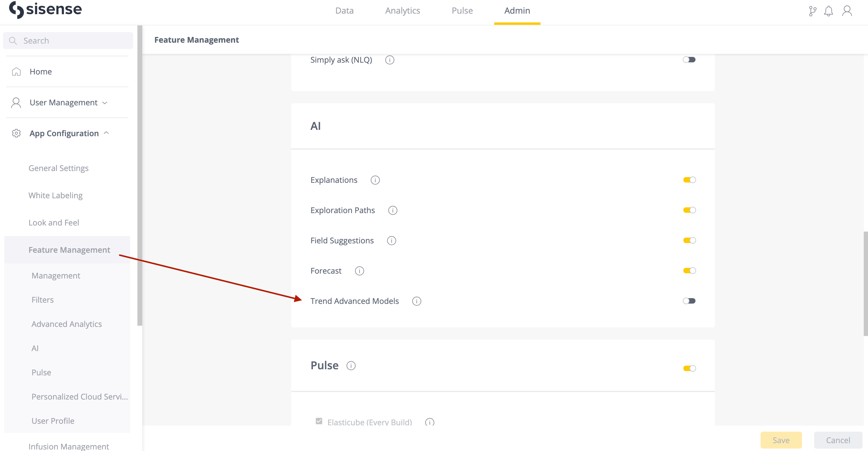Cancel the pending changes

tap(838, 440)
